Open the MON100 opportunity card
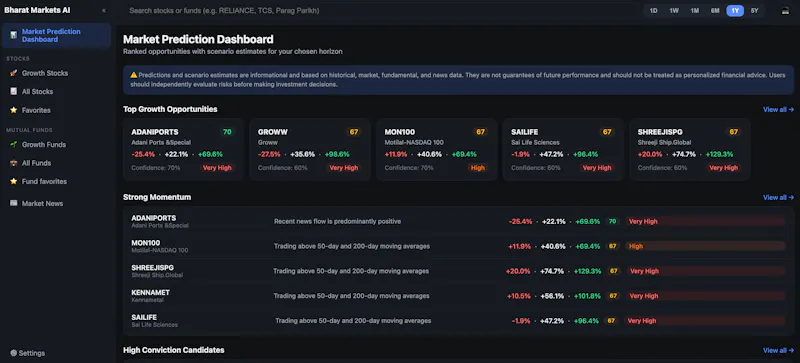 click(436, 150)
